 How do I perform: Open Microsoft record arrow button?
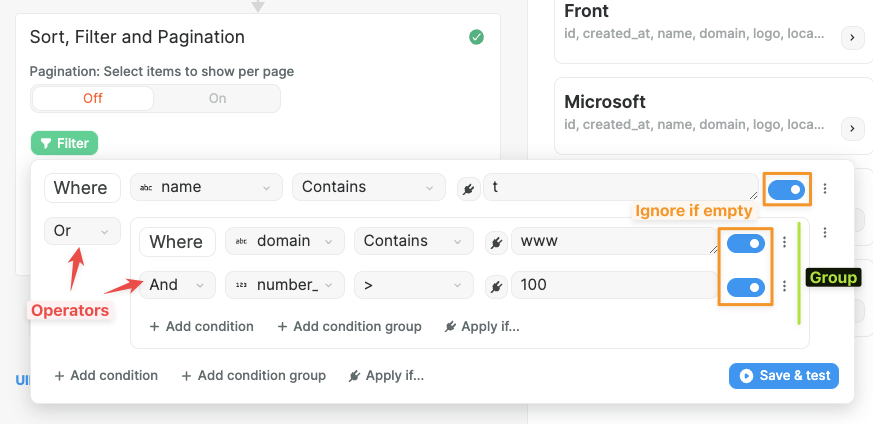pos(852,129)
